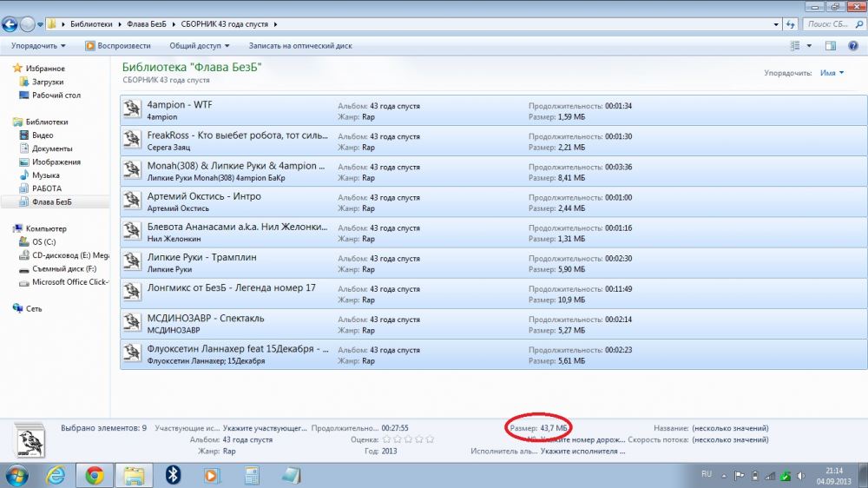The image size is (868, 488).
Task: Click the album art icon of МСДИНОЗАВР - Спектакль
Action: click(x=132, y=322)
